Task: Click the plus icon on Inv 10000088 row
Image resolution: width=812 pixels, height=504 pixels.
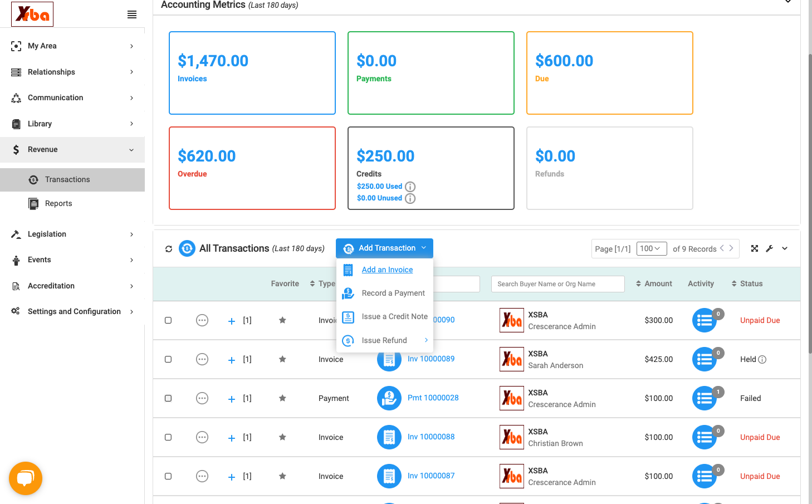Action: (232, 438)
